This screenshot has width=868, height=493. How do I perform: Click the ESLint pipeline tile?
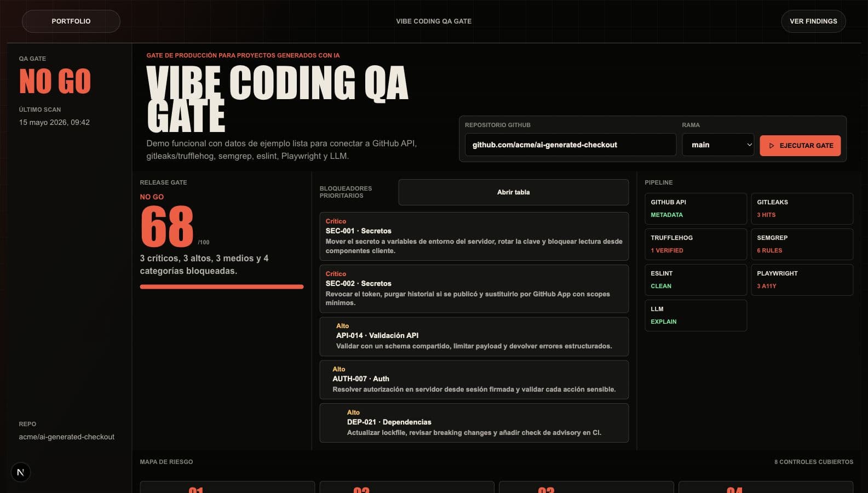(x=695, y=280)
